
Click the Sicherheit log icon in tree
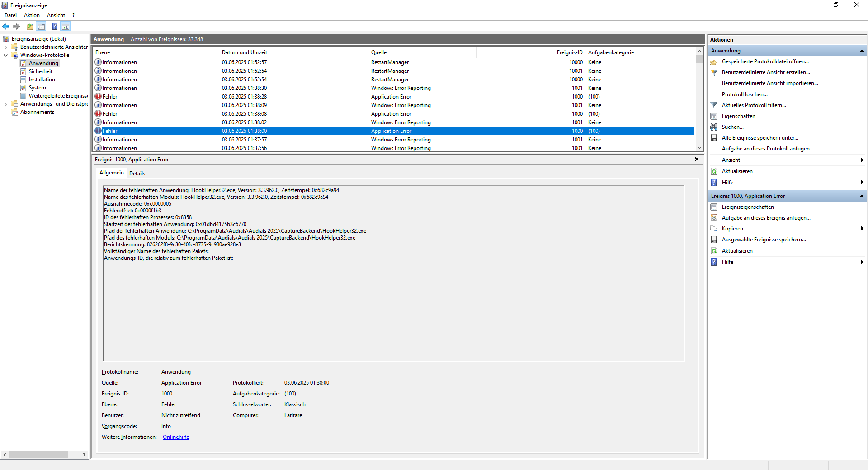(23, 71)
